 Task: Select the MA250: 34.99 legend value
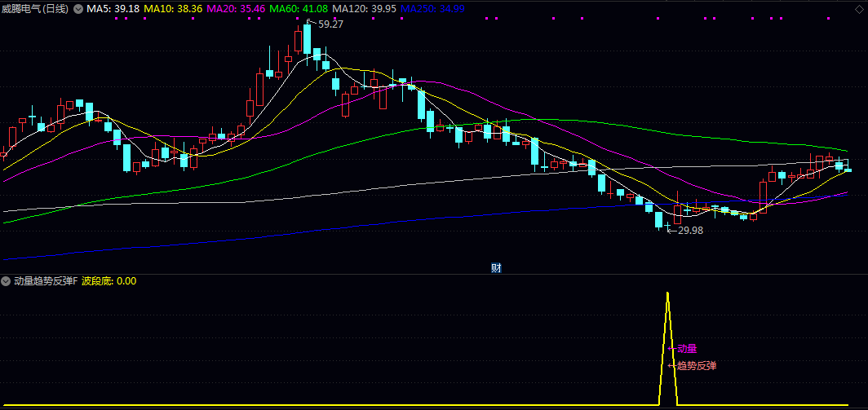click(x=432, y=9)
